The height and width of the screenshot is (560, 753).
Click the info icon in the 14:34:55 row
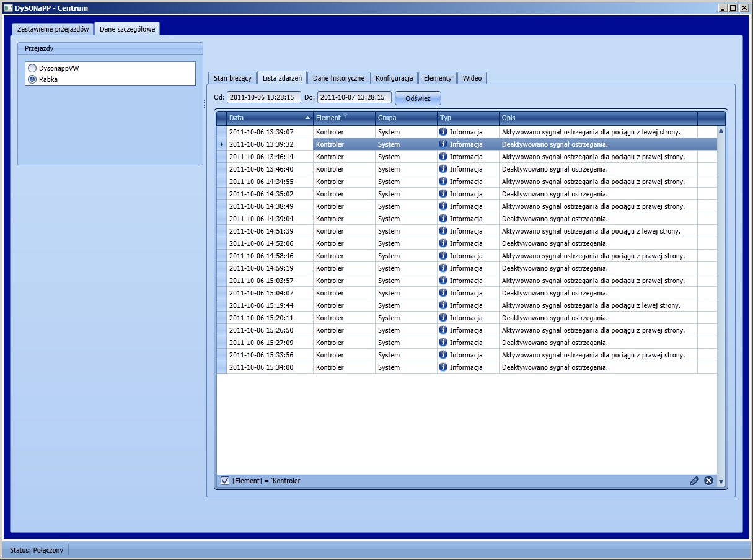click(443, 182)
